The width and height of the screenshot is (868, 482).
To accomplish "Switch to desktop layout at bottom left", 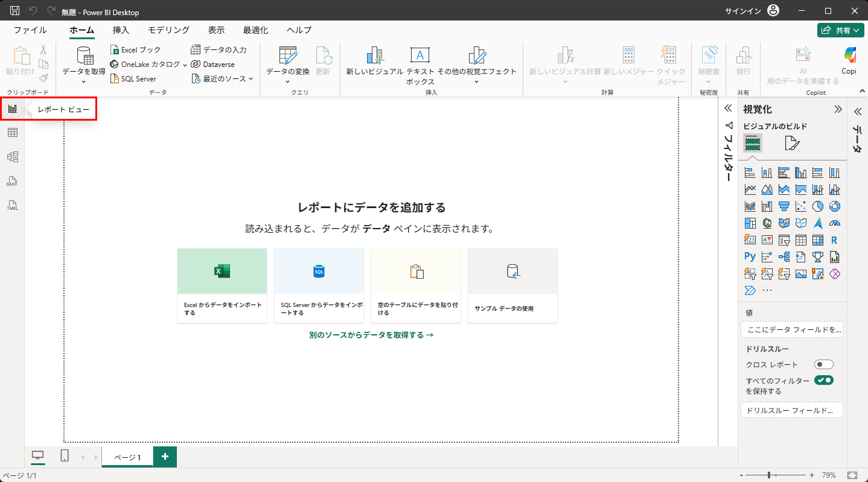I will [38, 457].
